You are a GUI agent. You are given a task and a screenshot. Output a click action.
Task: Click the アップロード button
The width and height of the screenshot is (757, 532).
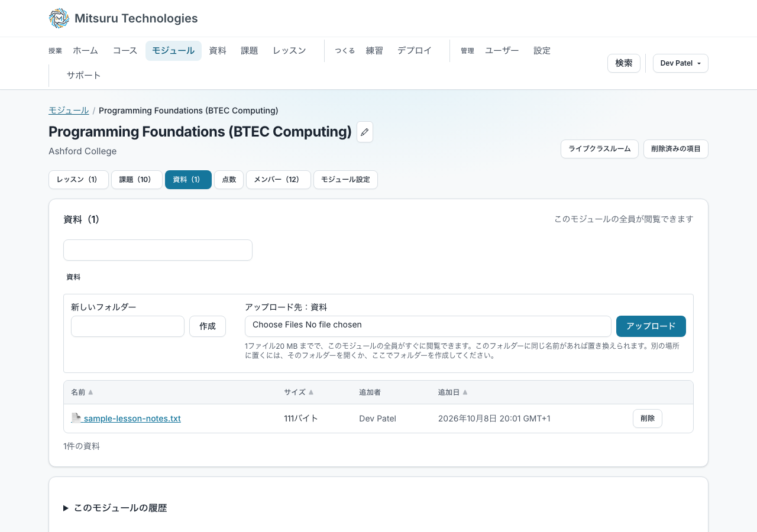tap(651, 326)
